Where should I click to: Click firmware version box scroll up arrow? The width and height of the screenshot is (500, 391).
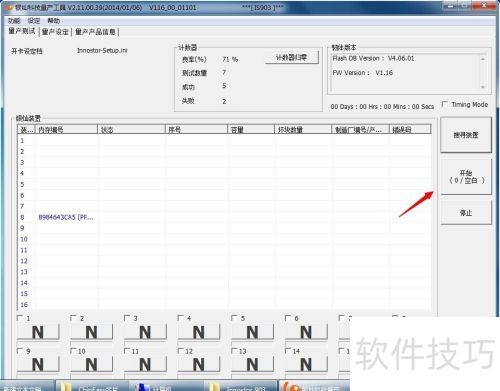(x=483, y=59)
